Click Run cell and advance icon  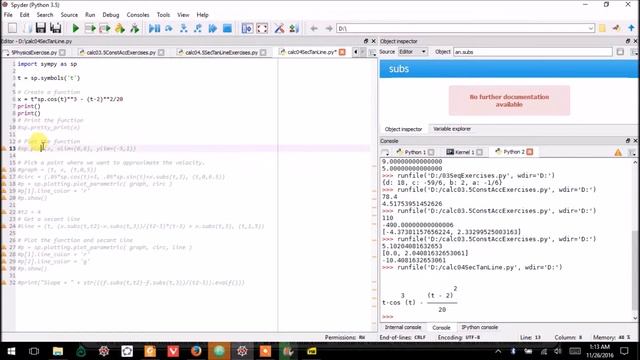pyautogui.click(x=105, y=28)
